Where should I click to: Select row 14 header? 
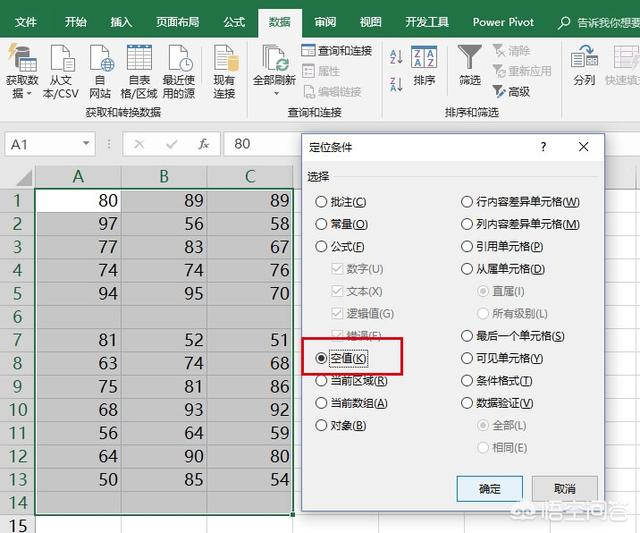pos(17,503)
